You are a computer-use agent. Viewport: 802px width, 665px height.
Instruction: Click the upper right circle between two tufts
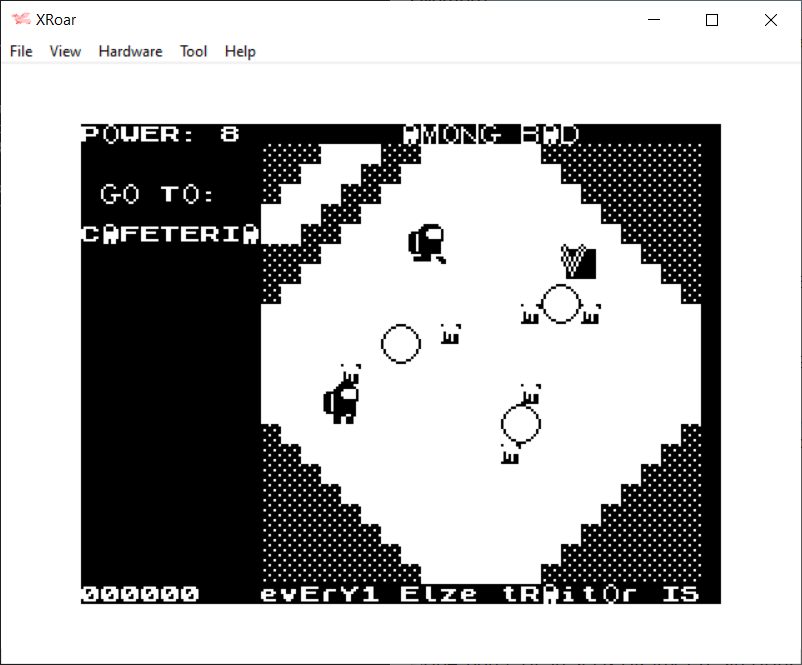point(561,304)
